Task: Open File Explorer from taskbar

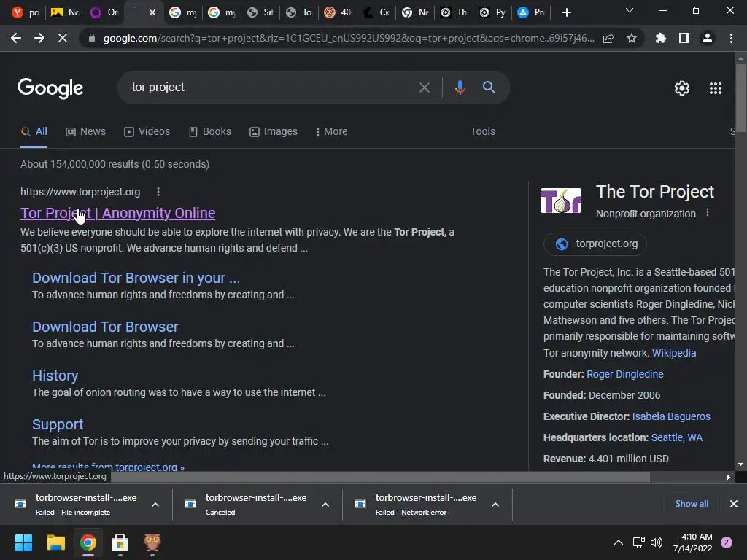Action: tap(55, 542)
